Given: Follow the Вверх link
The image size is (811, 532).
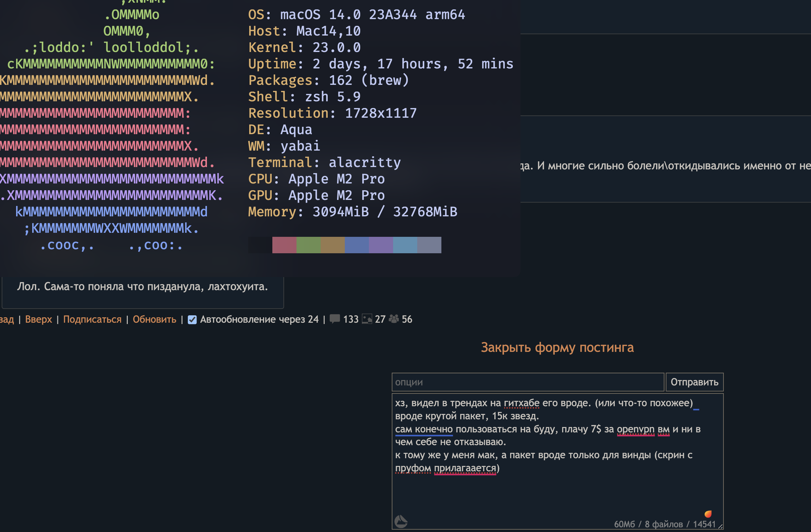Looking at the screenshot, I should tap(39, 319).
